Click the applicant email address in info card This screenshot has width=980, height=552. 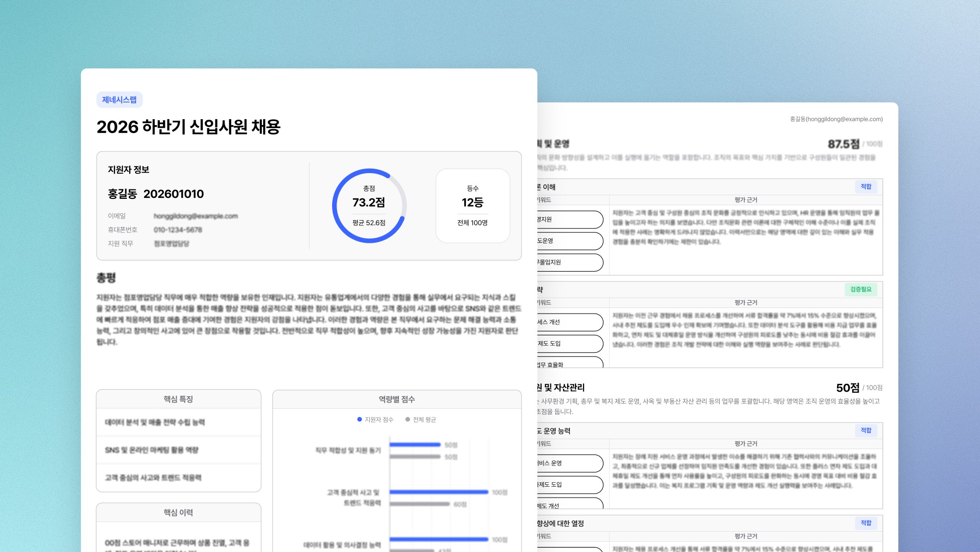[x=196, y=216]
